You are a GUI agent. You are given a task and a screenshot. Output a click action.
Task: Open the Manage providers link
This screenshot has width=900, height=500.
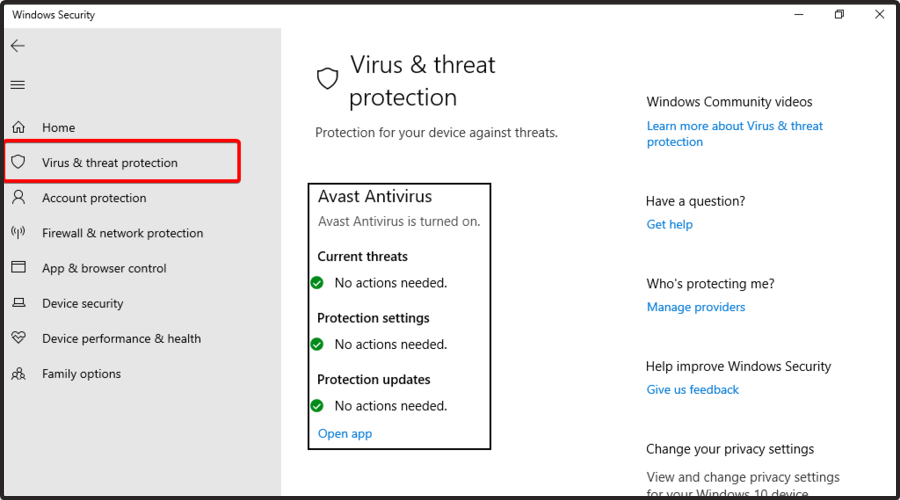pyautogui.click(x=696, y=307)
